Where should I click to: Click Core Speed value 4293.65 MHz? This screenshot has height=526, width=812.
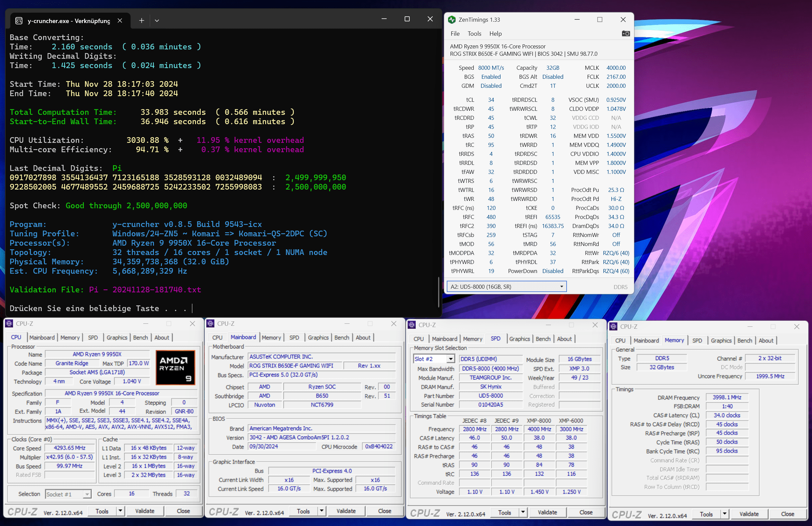(69, 448)
